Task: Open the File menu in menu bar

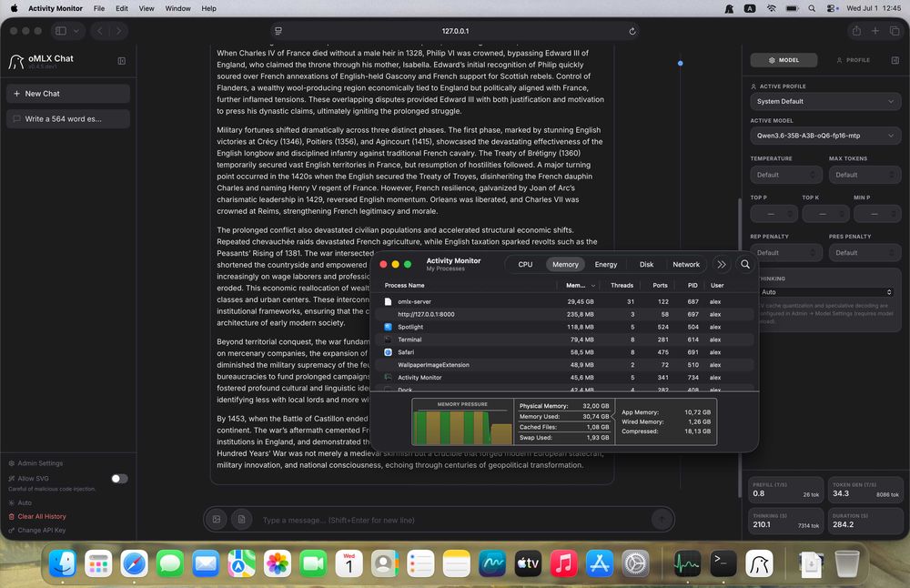Action: [99, 8]
